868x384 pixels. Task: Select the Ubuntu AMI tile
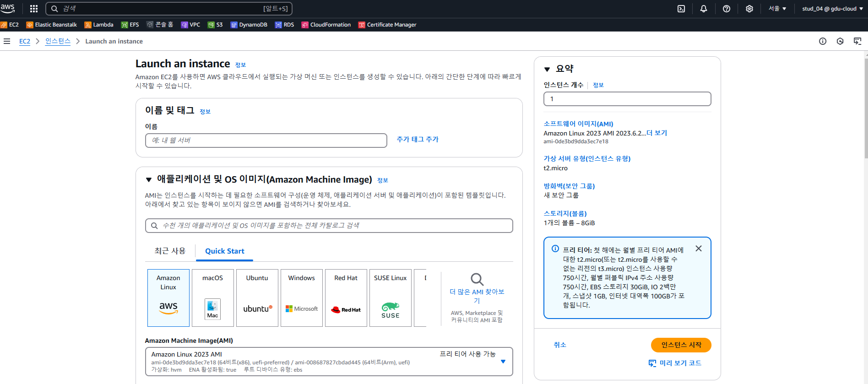point(257,298)
